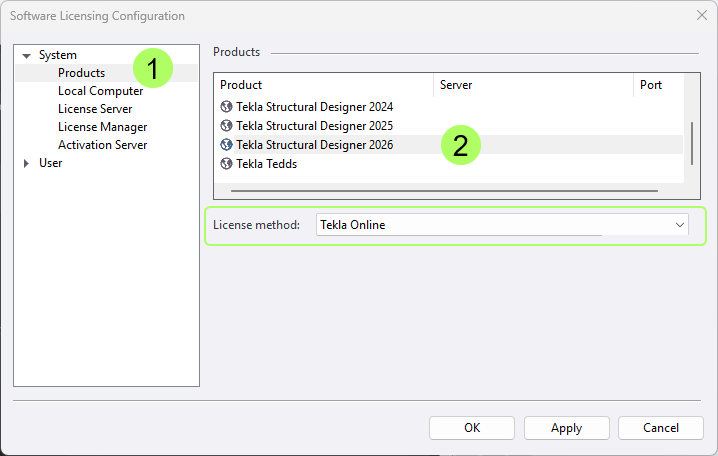The image size is (718, 456).
Task: Click the OK button
Action: [472, 428]
